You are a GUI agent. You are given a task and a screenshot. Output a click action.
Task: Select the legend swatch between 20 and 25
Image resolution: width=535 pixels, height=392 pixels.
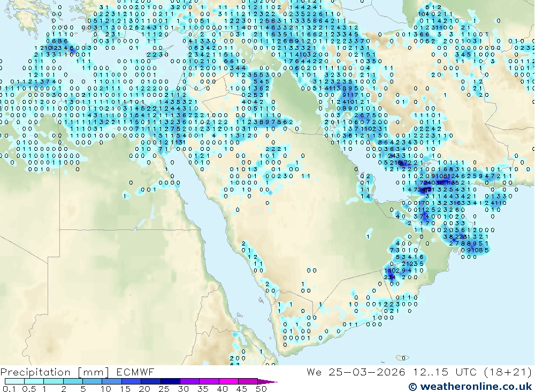click(151, 381)
